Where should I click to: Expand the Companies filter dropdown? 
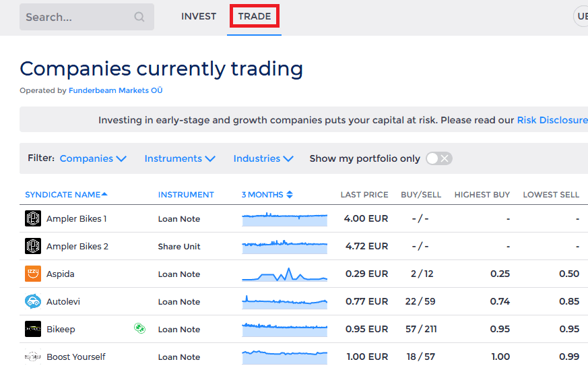pos(93,158)
